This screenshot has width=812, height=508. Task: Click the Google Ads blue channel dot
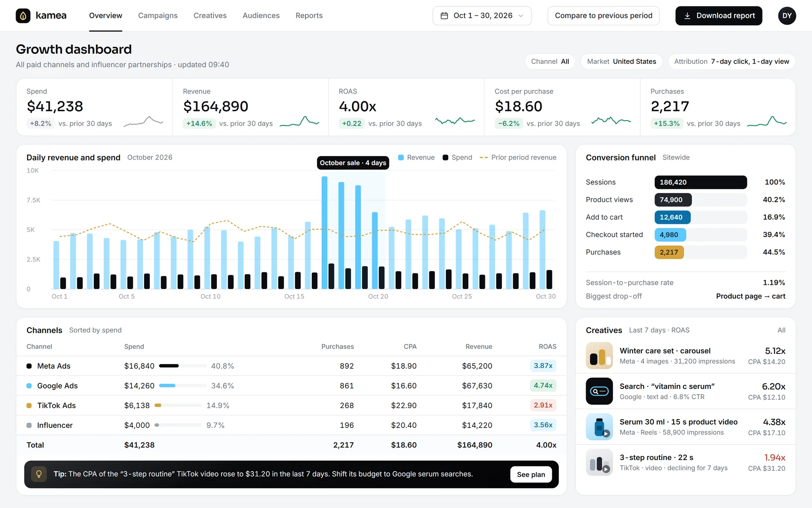(x=29, y=386)
